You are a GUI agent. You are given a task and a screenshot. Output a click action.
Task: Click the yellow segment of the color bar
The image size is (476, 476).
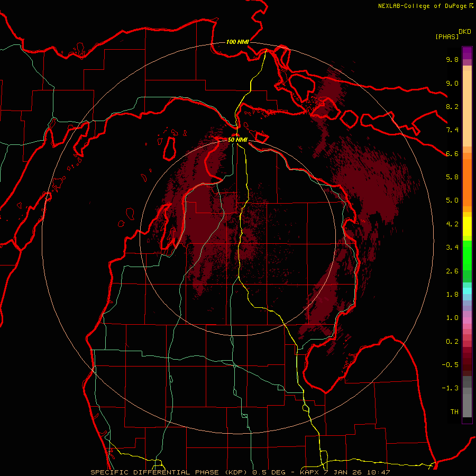(467, 226)
